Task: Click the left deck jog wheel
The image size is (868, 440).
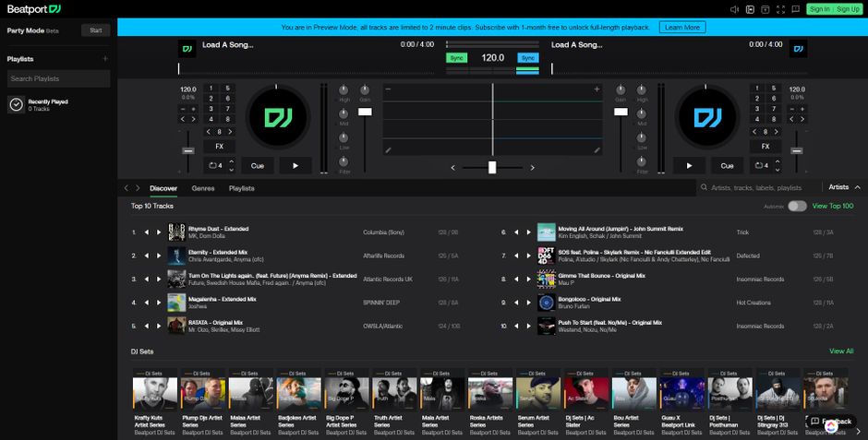Action: pos(277,118)
